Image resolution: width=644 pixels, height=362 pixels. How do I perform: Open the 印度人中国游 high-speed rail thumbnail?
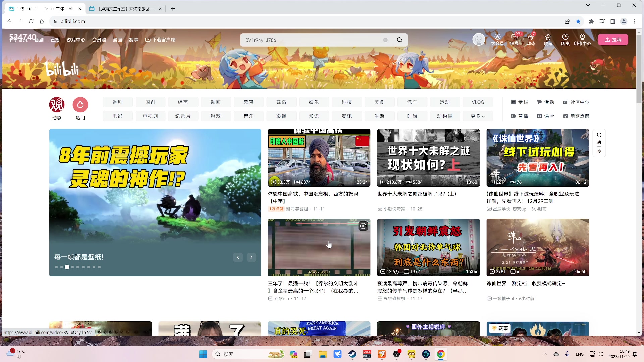click(319, 158)
